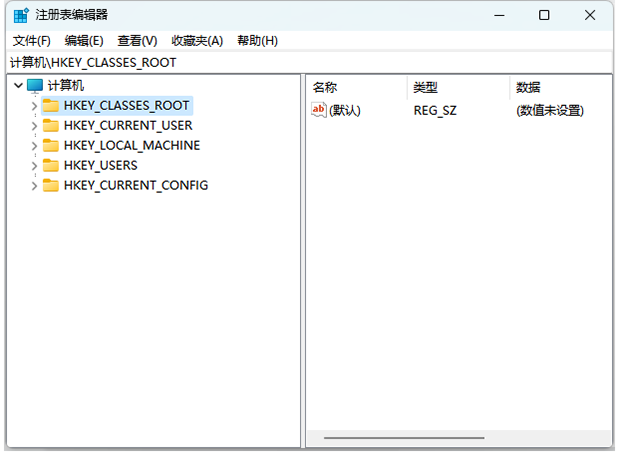This screenshot has width=620, height=455.
Task: Collapse the 计算机 root node
Action: click(x=18, y=86)
